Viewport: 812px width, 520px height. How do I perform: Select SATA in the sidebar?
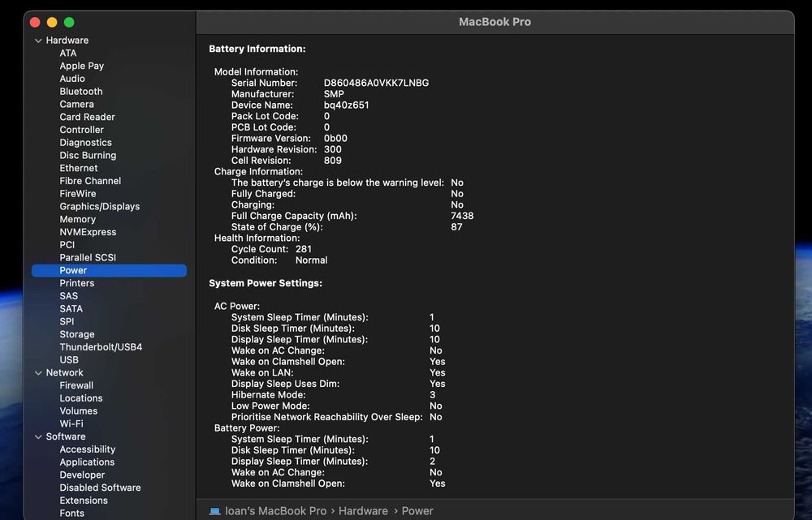(x=71, y=309)
